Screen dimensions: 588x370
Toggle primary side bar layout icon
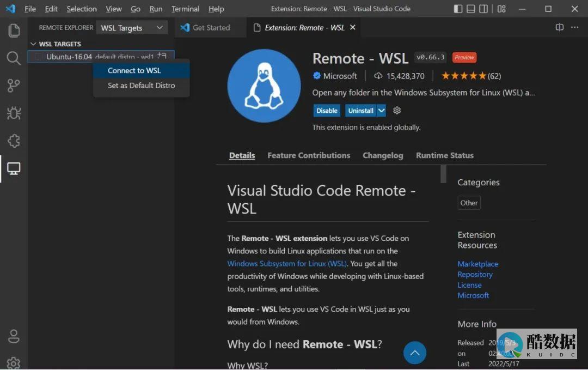coord(458,9)
